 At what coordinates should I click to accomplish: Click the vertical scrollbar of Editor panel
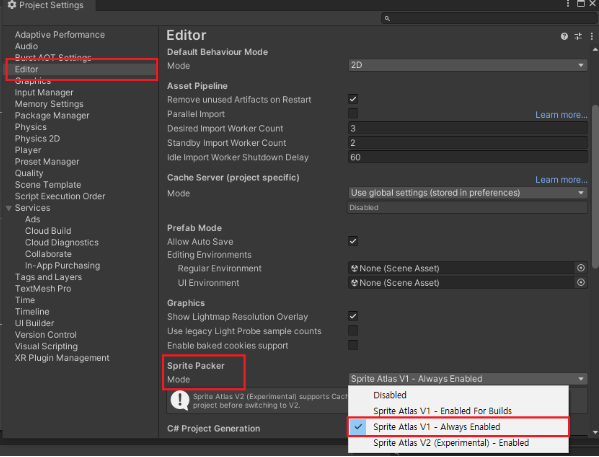pos(595,186)
